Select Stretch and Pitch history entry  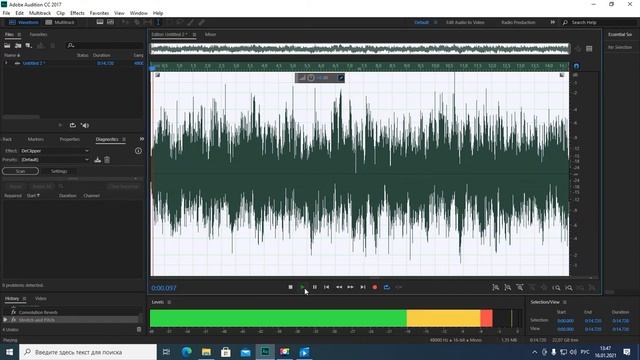point(37,320)
